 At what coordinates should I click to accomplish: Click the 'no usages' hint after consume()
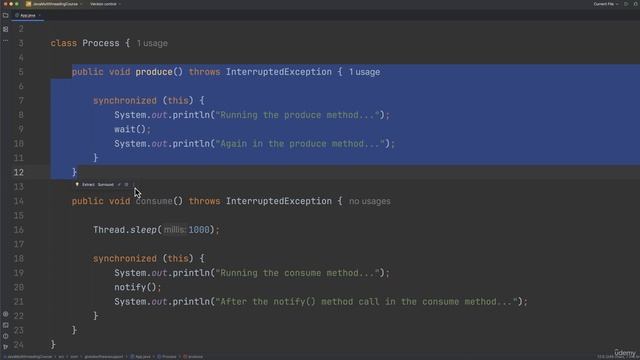click(370, 201)
